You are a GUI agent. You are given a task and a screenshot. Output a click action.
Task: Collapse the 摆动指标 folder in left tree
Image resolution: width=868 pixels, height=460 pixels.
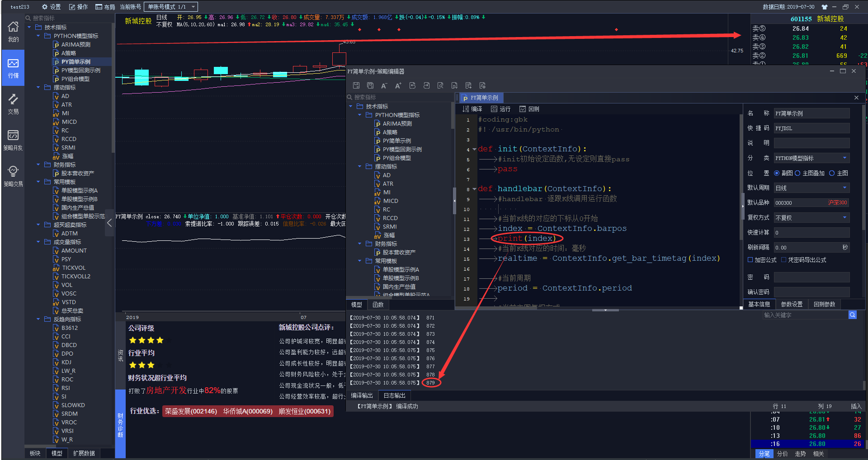pyautogui.click(x=38, y=88)
